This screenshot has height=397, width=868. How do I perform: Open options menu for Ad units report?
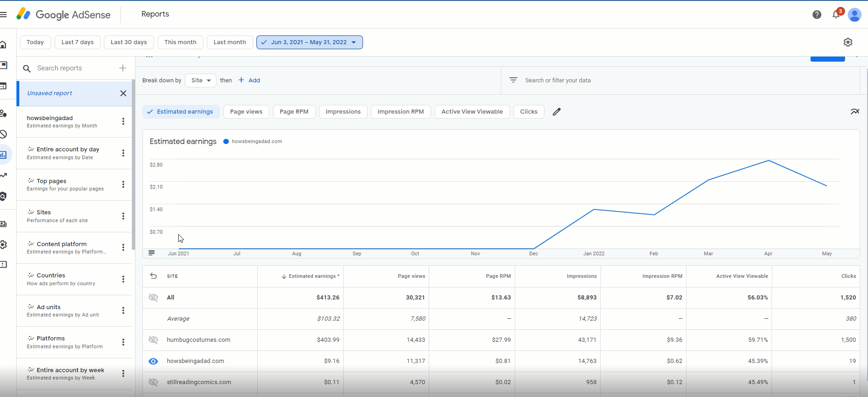(x=123, y=311)
